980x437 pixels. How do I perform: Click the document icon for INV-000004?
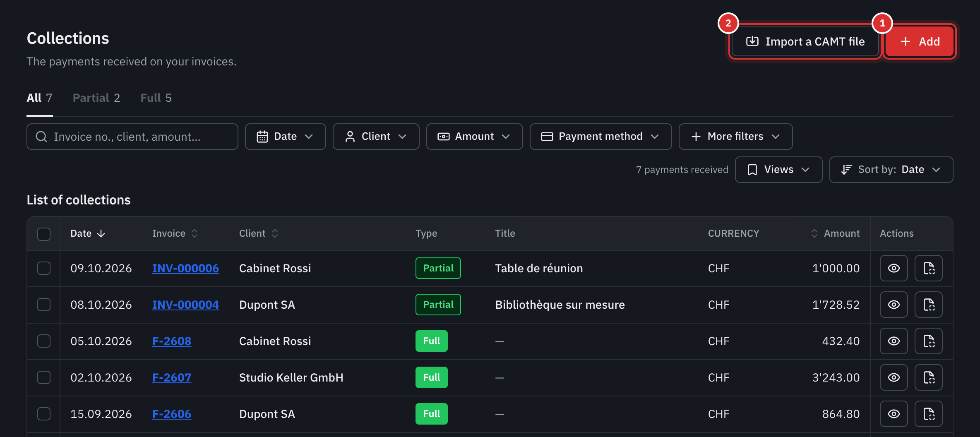tap(928, 305)
